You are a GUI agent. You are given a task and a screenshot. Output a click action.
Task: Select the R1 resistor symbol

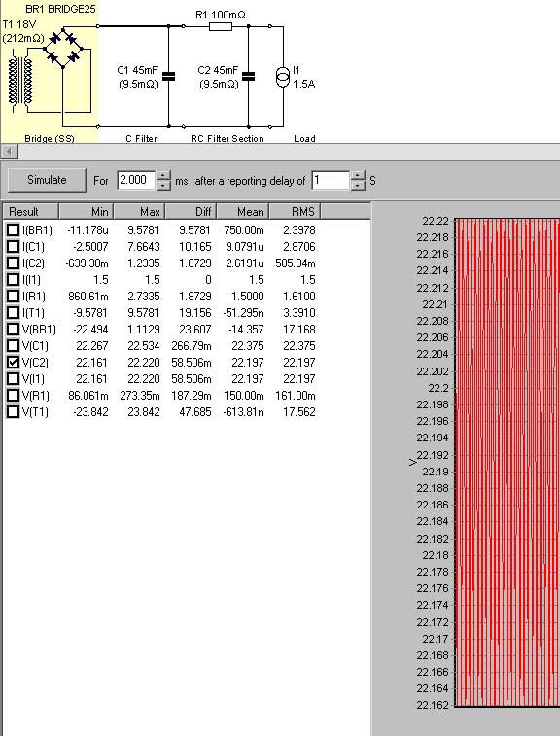(x=221, y=27)
